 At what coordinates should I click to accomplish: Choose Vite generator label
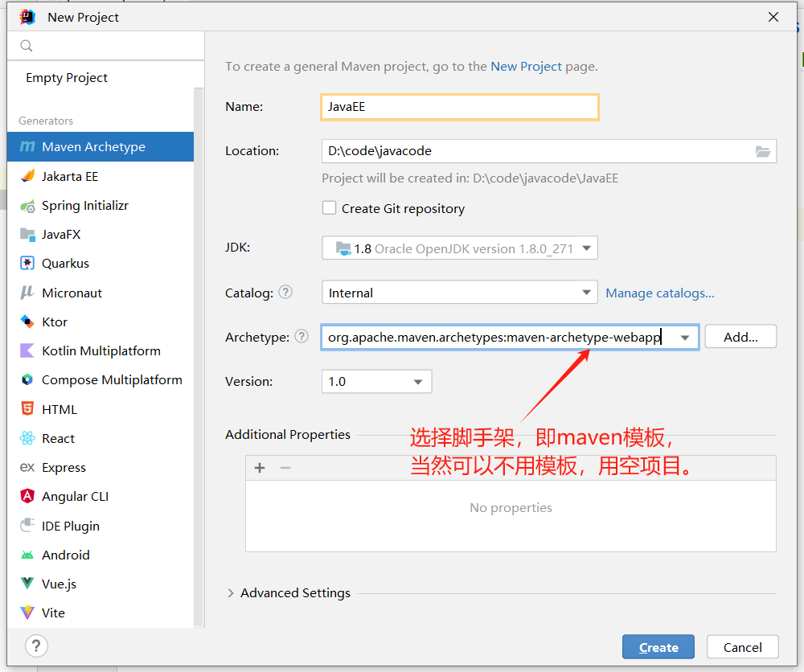point(53,613)
